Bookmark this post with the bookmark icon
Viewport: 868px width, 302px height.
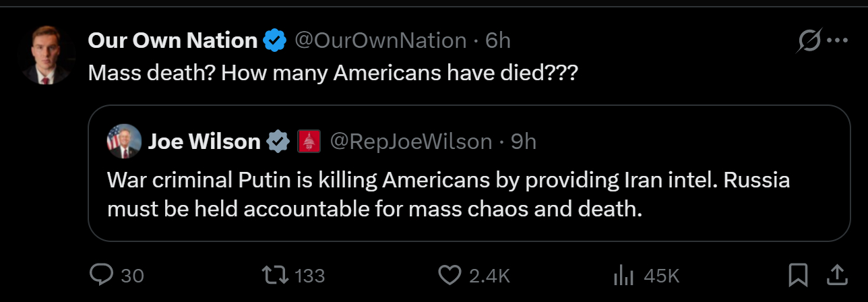(x=798, y=274)
